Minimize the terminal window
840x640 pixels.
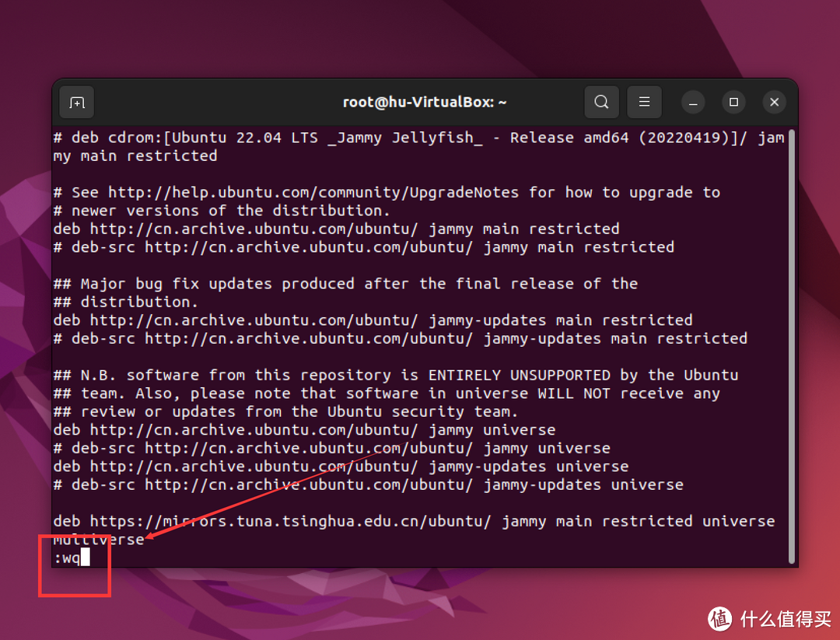pos(693,103)
